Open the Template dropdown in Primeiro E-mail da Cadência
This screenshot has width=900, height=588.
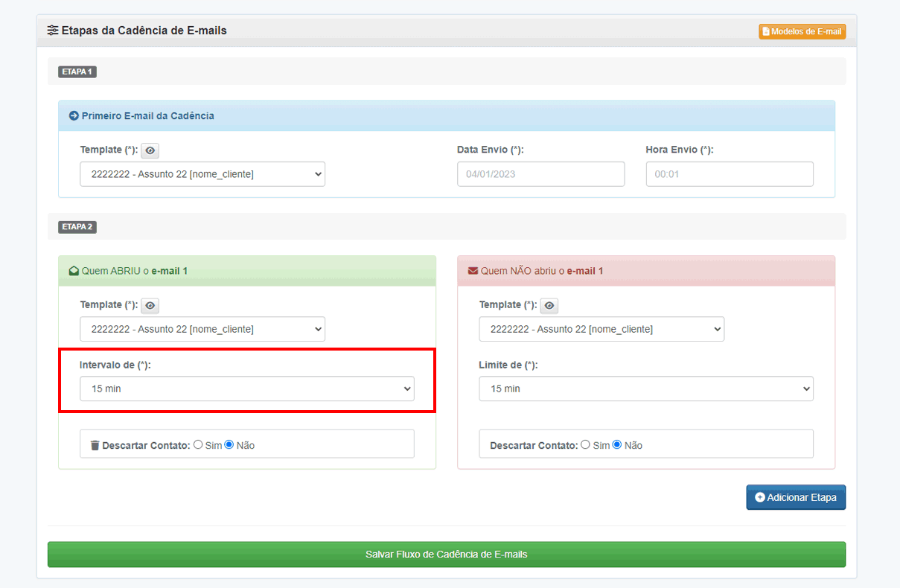click(202, 174)
